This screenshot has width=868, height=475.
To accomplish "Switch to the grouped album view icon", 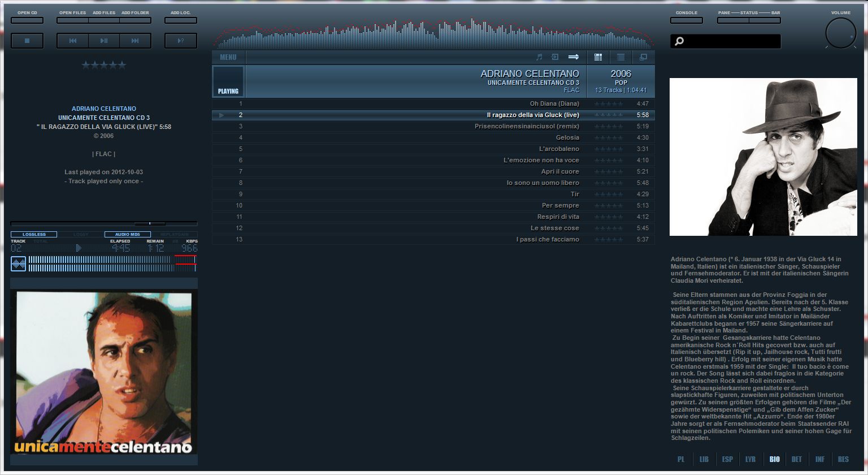I will 598,57.
